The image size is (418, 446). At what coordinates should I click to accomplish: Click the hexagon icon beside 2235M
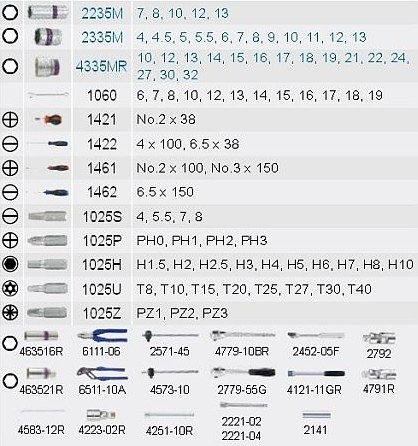point(10,12)
